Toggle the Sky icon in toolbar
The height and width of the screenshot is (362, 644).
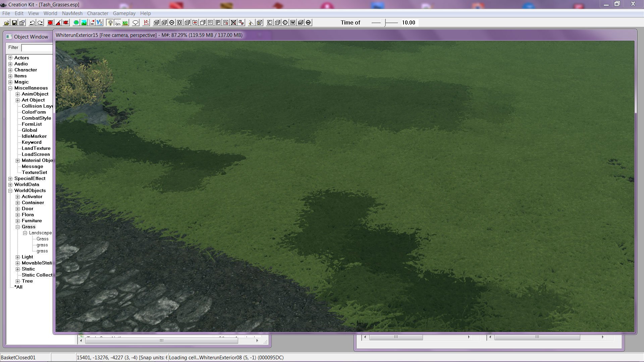118,22
